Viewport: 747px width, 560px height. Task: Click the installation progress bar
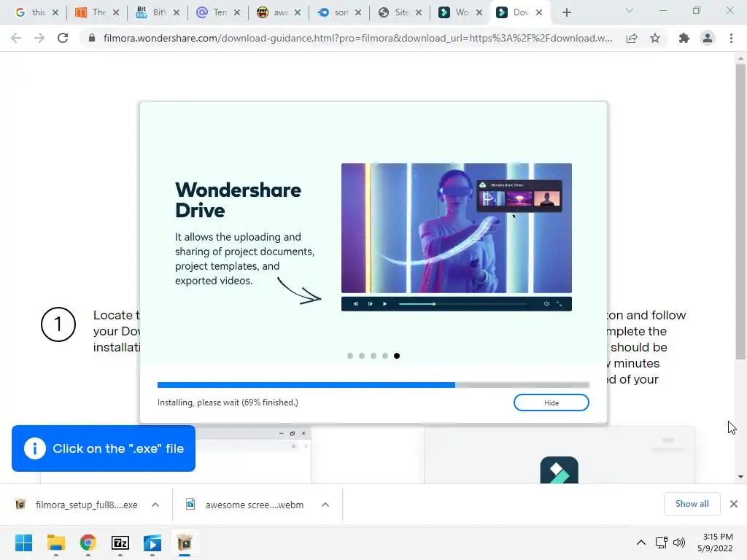pyautogui.click(x=373, y=385)
